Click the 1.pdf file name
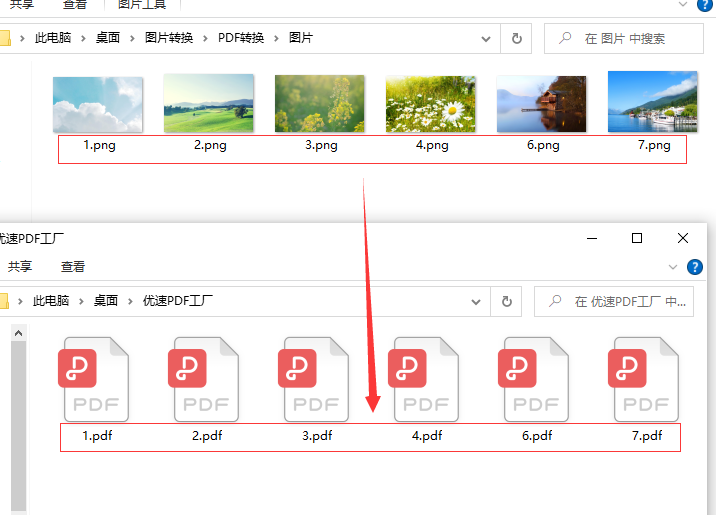This screenshot has height=515, width=716. click(x=97, y=436)
